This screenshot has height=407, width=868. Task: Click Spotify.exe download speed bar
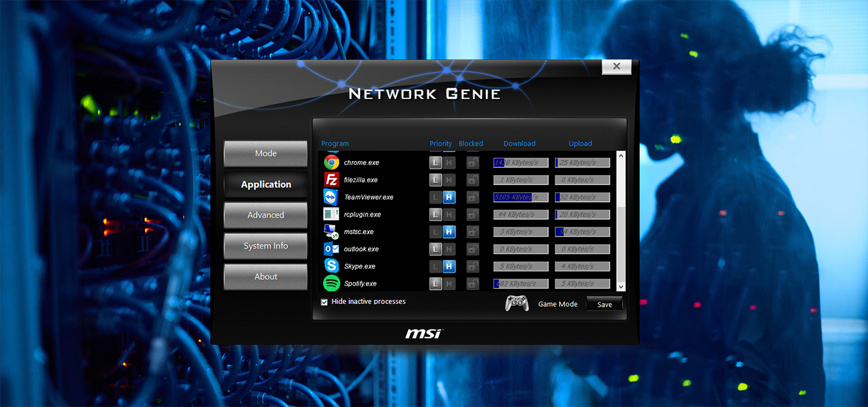521,283
